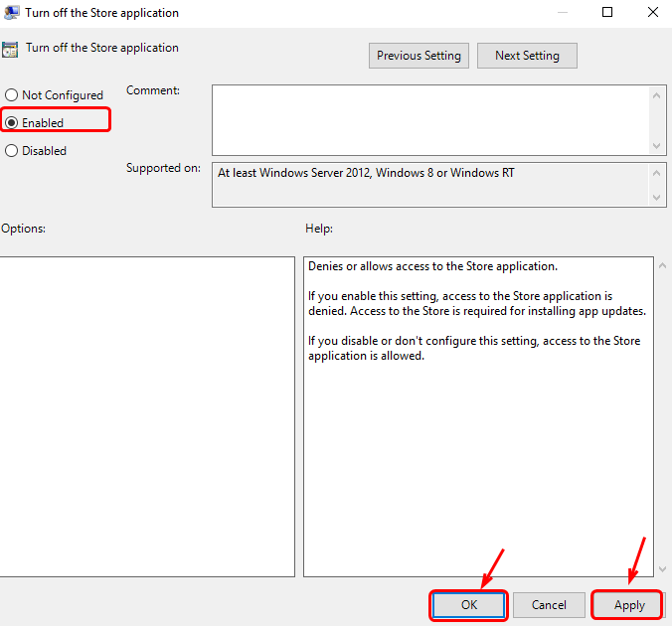Maximize the policy dialog window

point(607,13)
